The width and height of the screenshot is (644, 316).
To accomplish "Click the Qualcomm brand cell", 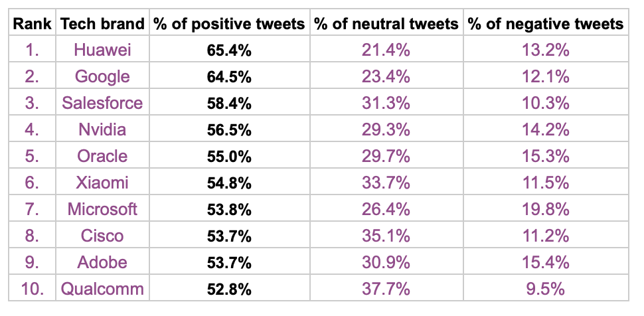I will 102,289.
